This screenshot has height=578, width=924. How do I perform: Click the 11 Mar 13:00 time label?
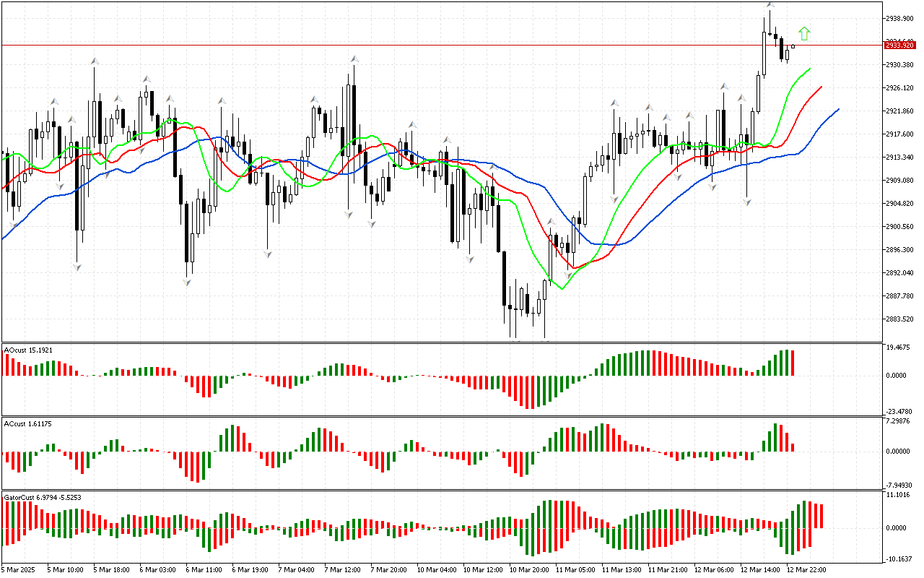pos(622,570)
